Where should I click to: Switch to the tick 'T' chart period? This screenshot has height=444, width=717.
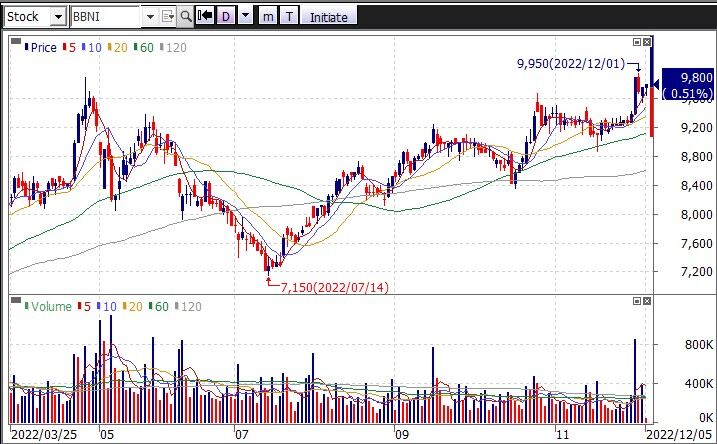289,16
